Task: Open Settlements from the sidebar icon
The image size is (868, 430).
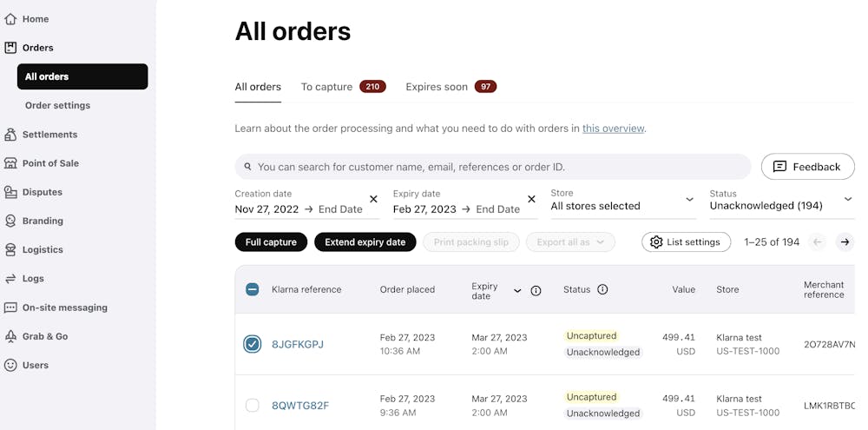Action: coord(10,134)
